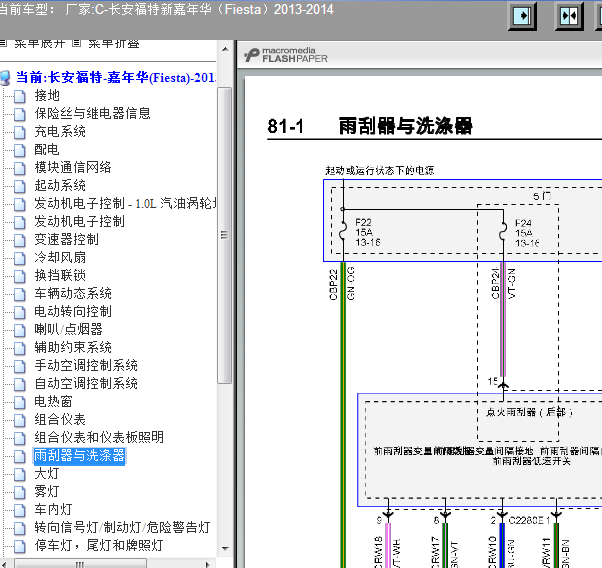Click the page icon next to 接地
Image resolution: width=602 pixels, height=568 pixels.
pyautogui.click(x=20, y=96)
